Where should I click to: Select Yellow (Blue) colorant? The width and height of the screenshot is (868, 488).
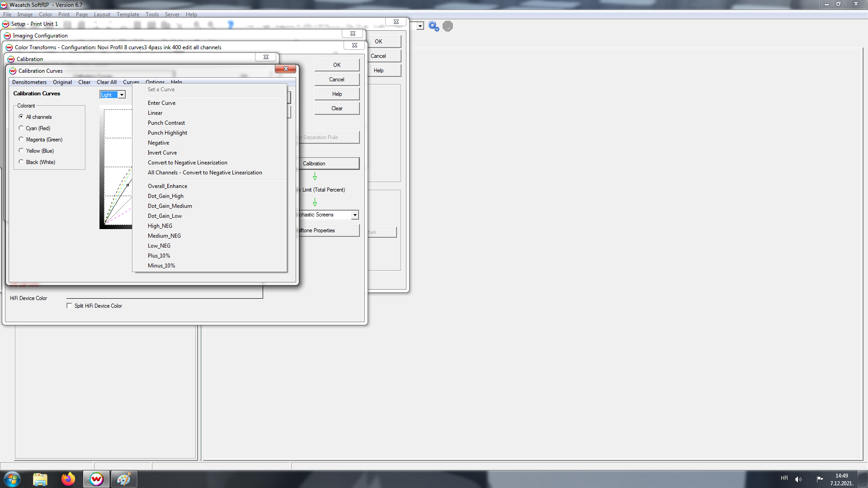[36, 151]
